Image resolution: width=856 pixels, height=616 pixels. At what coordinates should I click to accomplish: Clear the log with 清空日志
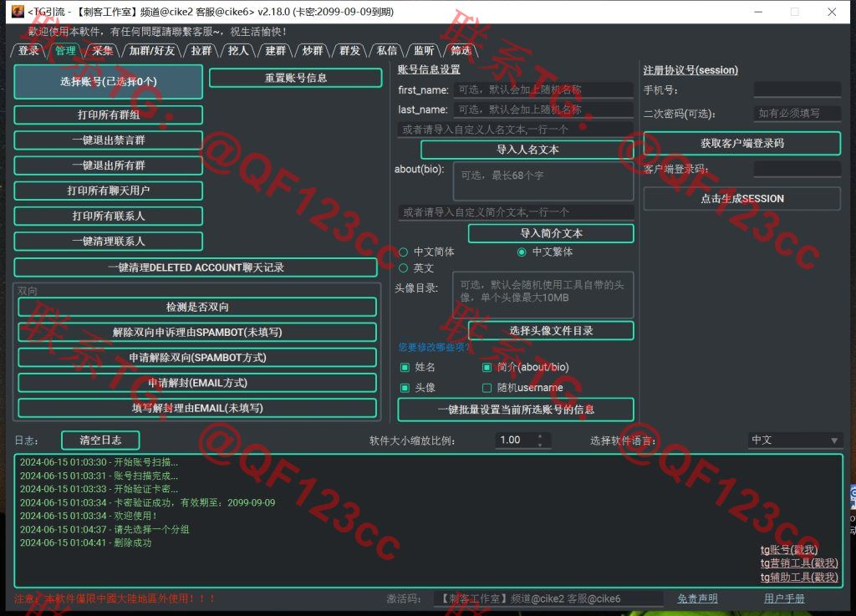tap(100, 440)
